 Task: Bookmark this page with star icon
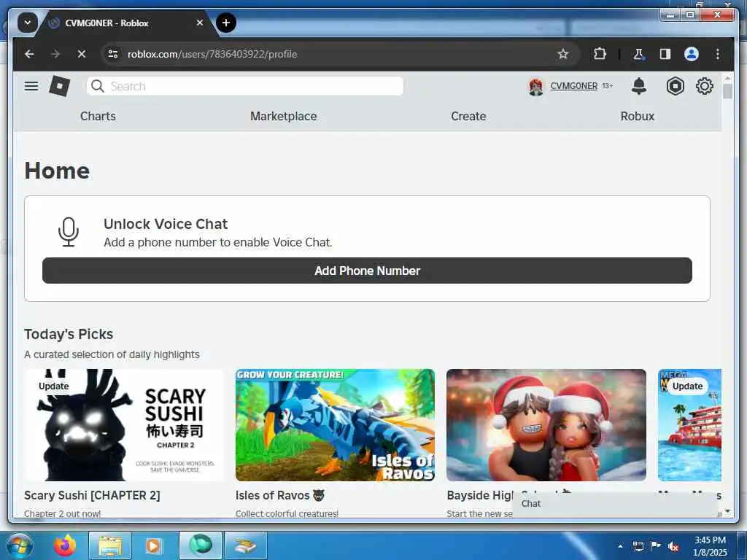click(x=563, y=54)
